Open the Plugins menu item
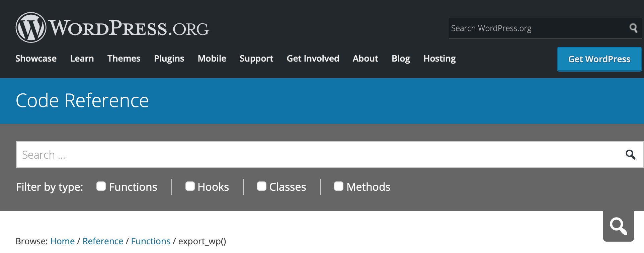The image size is (644, 253). 169,59
